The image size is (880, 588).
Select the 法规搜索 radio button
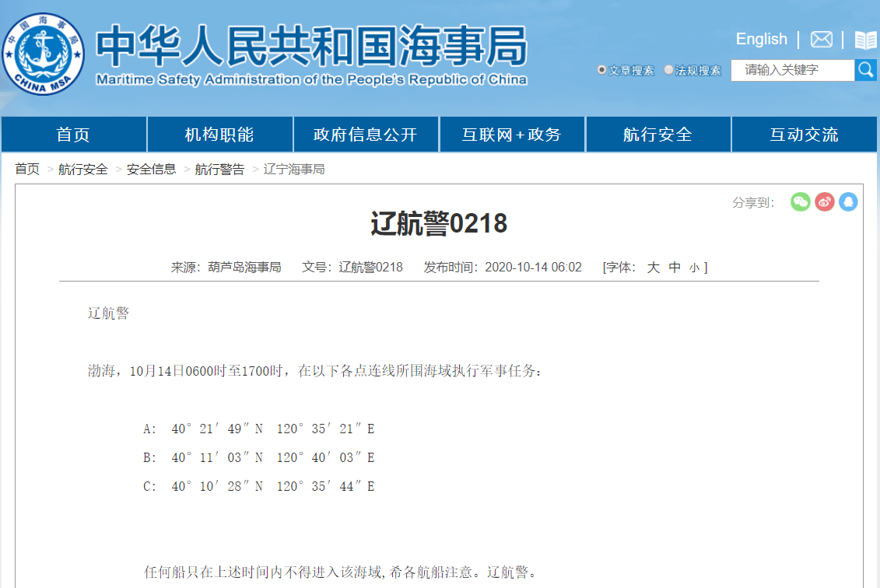tap(668, 70)
